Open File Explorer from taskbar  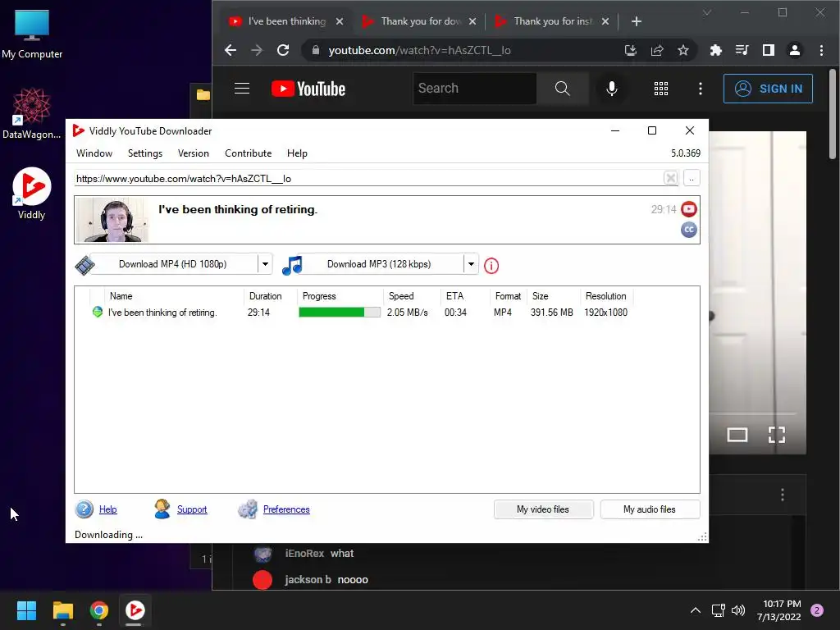(x=62, y=610)
